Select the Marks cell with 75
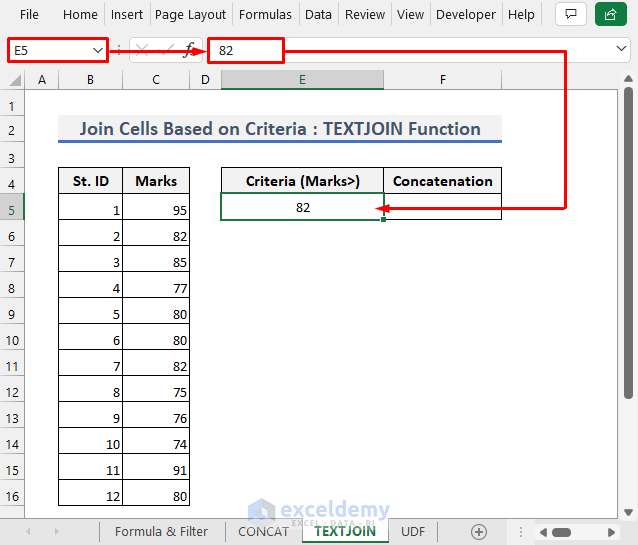The height and width of the screenshot is (545, 638). (156, 389)
